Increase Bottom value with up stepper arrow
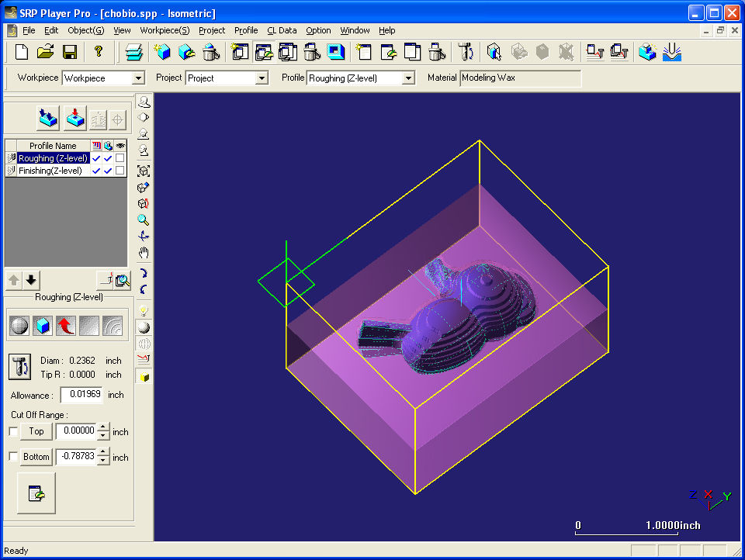Image resolution: width=745 pixels, height=560 pixels. pyautogui.click(x=103, y=451)
